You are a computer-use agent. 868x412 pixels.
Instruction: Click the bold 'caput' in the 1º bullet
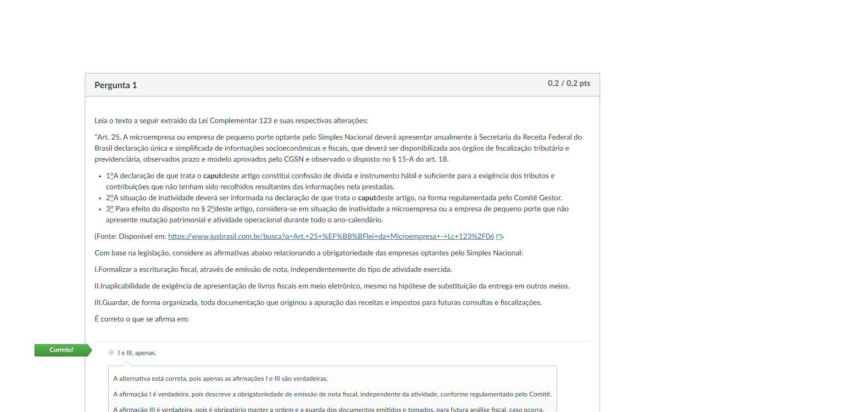pyautogui.click(x=212, y=176)
